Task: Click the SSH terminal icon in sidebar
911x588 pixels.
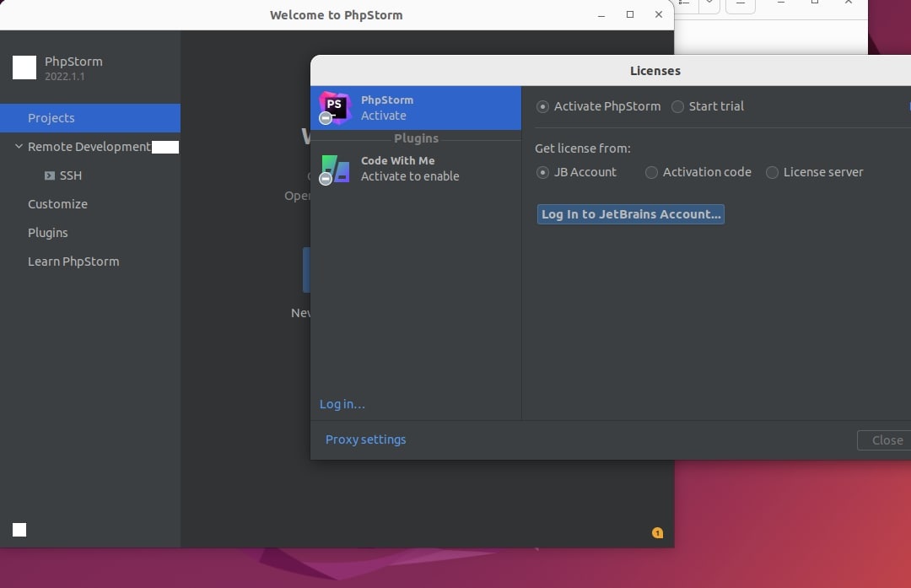Action: pyautogui.click(x=50, y=175)
